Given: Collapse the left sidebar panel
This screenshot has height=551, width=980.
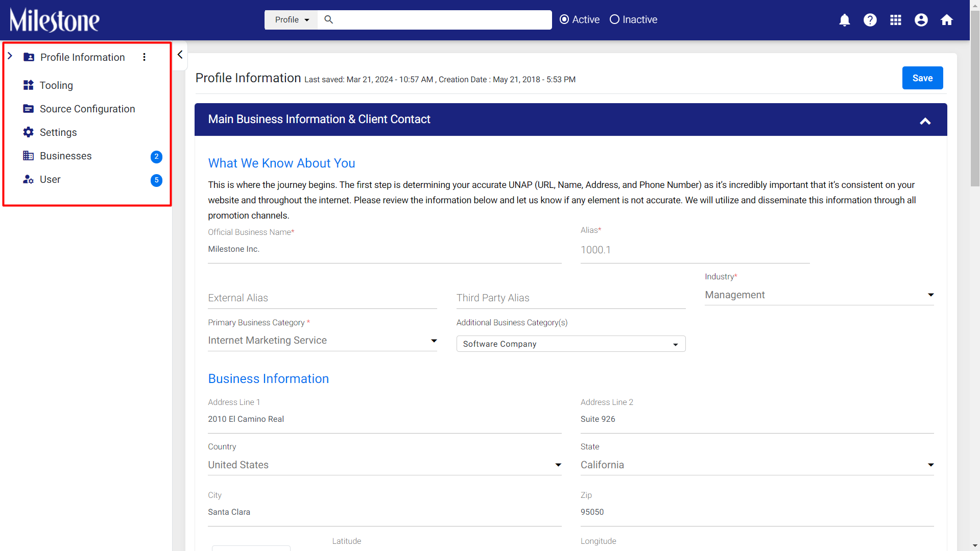Looking at the screenshot, I should click(x=180, y=55).
